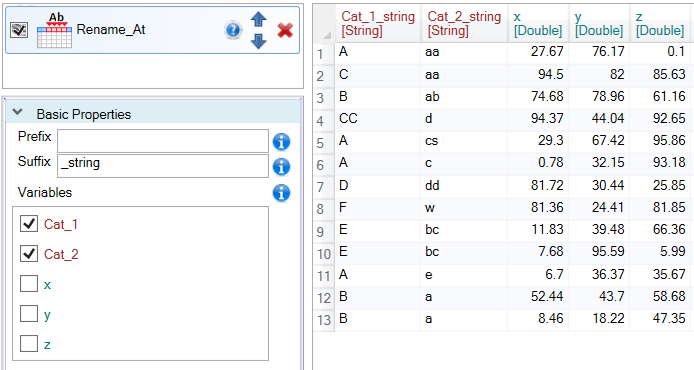This screenshot has width=694, height=370.
Task: Click the cell containing ab
Action: click(464, 96)
